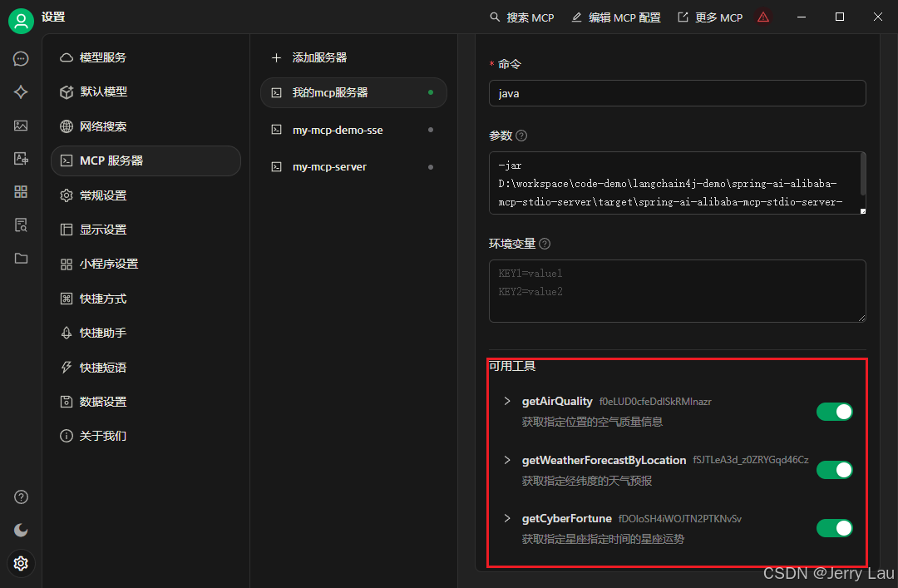Click the green user avatar icon
Image resolution: width=898 pixels, height=588 pixels.
point(21,21)
